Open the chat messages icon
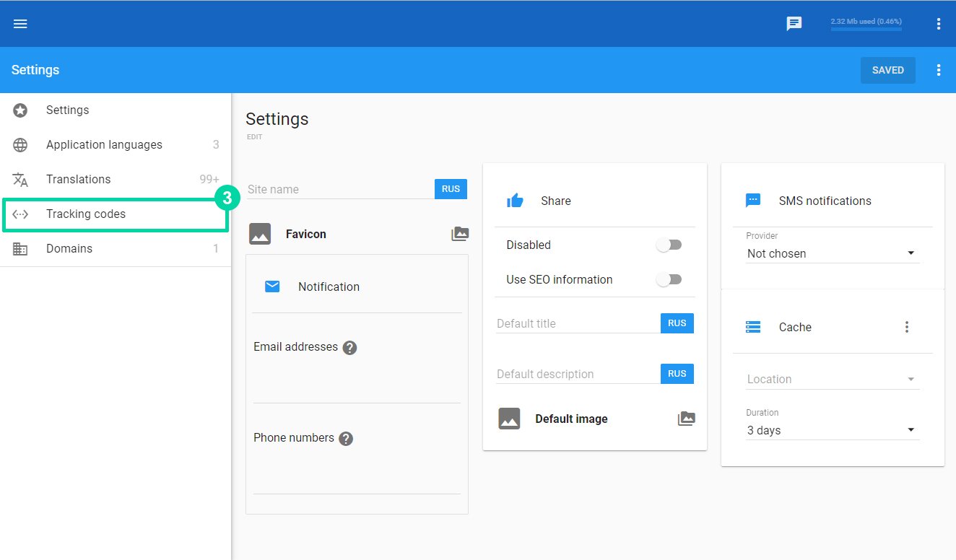 [794, 24]
